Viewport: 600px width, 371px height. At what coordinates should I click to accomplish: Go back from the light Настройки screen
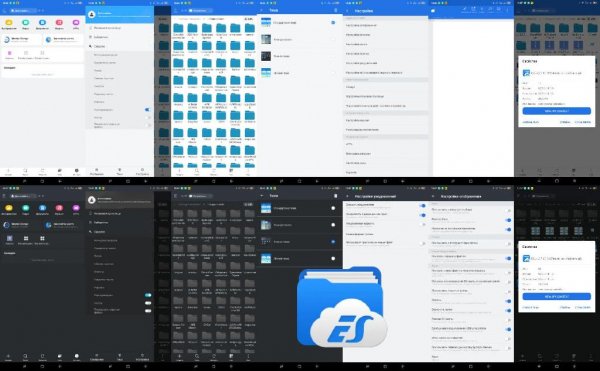[347, 11]
